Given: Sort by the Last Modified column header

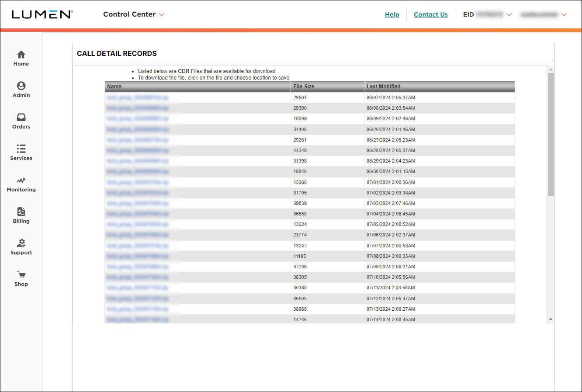Looking at the screenshot, I should [x=383, y=87].
